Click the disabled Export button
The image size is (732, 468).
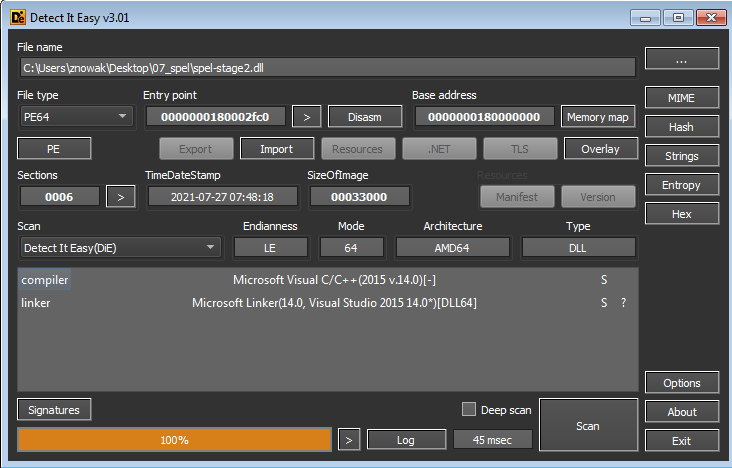[196, 149]
